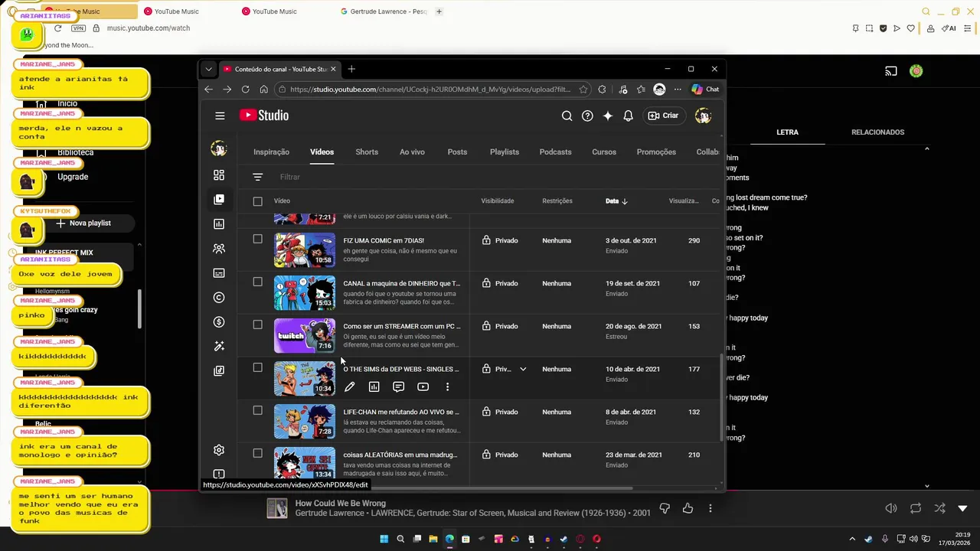Switch to the Promoções tab

pyautogui.click(x=656, y=152)
